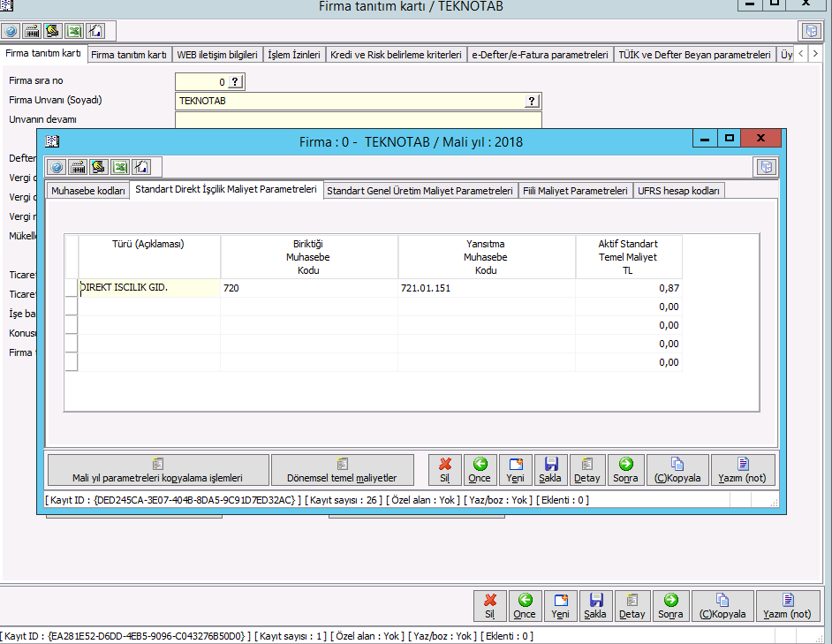Create a new record with Yeni in the dialog
This screenshot has height=644, width=832.
516,470
